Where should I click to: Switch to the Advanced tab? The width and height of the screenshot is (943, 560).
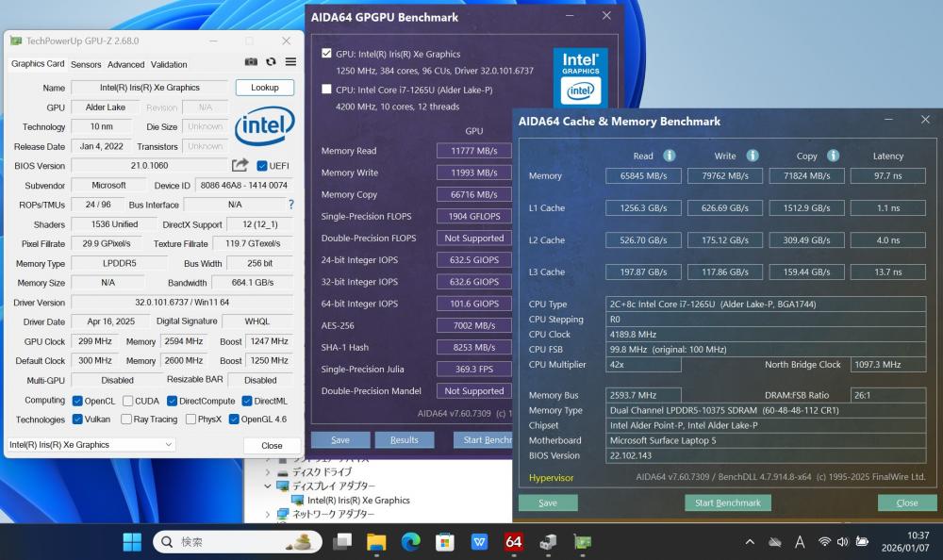(x=125, y=65)
